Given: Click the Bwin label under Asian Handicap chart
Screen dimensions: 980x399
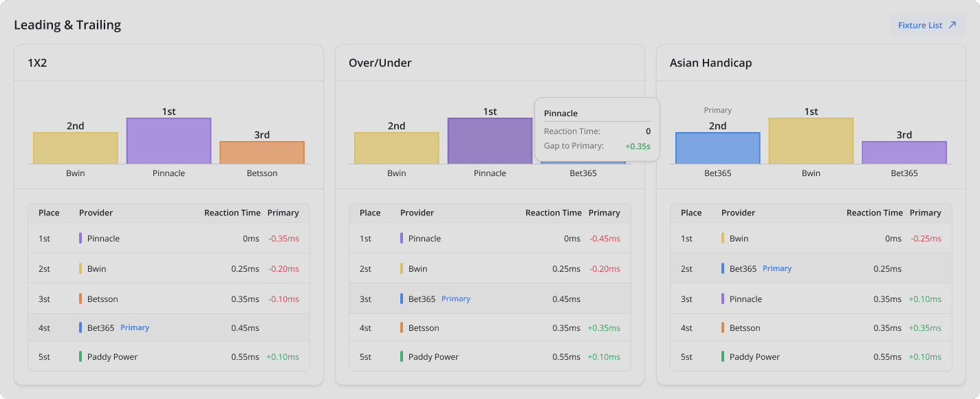Looking at the screenshot, I should pos(811,173).
